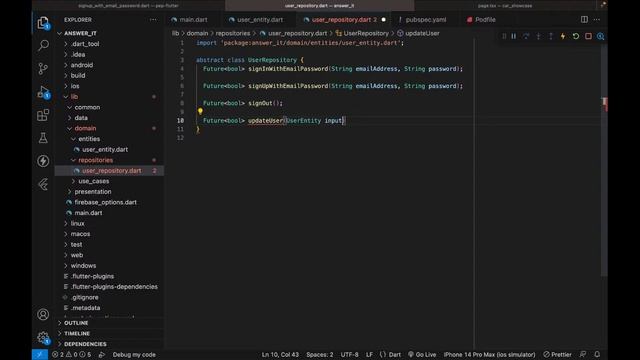Open the lightning bolt activity bar icon
The height and width of the screenshot is (360, 640).
(x=43, y=161)
